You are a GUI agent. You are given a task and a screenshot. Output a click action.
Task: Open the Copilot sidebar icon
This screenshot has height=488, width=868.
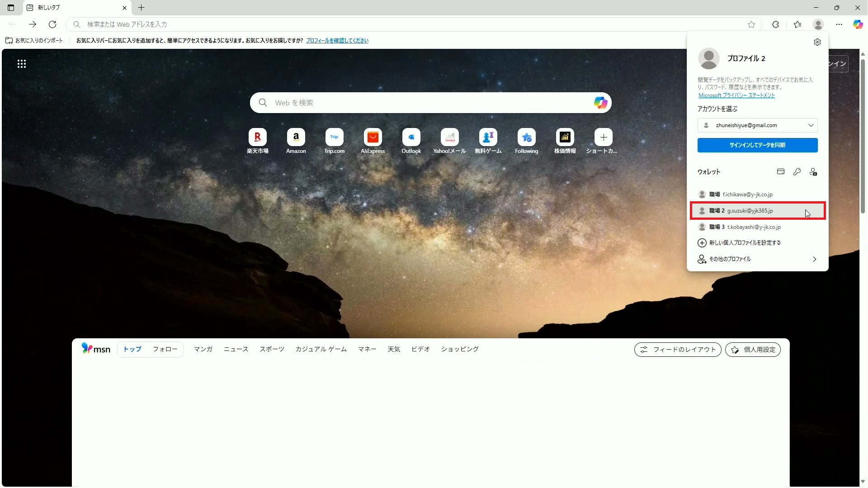coord(858,24)
